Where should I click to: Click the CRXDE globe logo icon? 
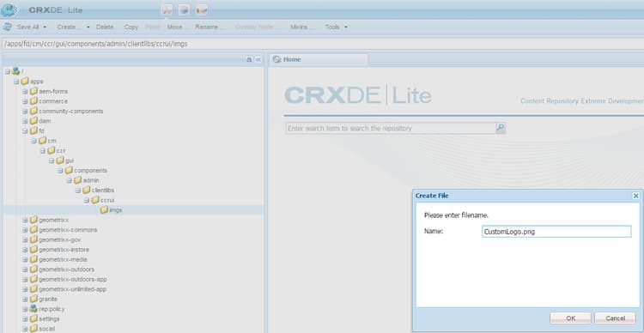(9, 9)
